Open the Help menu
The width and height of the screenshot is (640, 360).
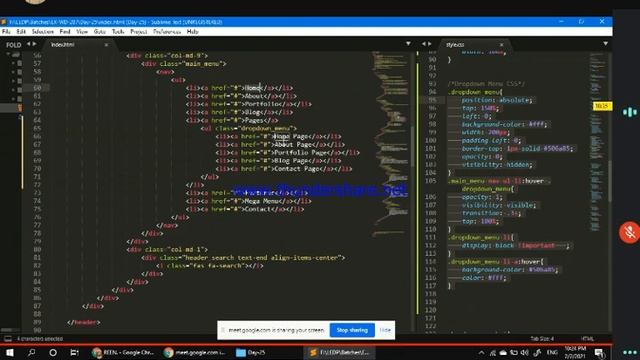pyautogui.click(x=192, y=31)
